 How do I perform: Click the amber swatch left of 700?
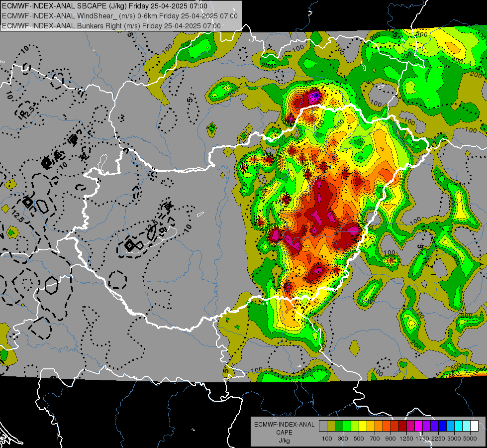[x=371, y=426]
